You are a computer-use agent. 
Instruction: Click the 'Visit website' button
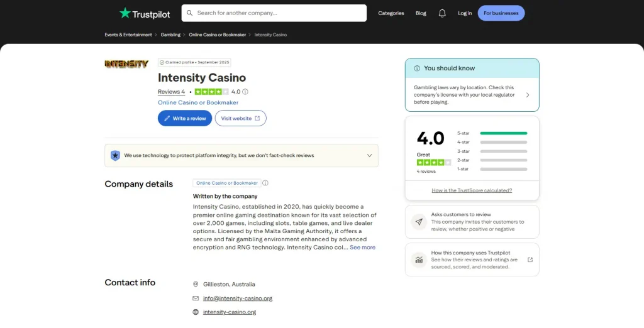[241, 118]
